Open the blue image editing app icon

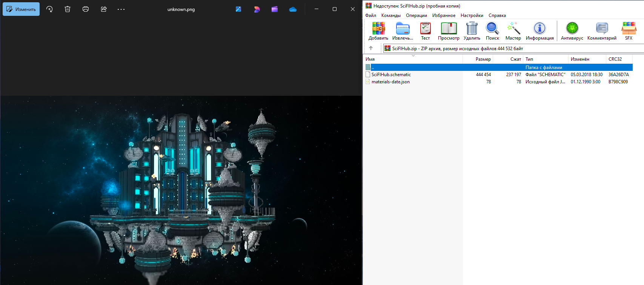click(x=238, y=9)
